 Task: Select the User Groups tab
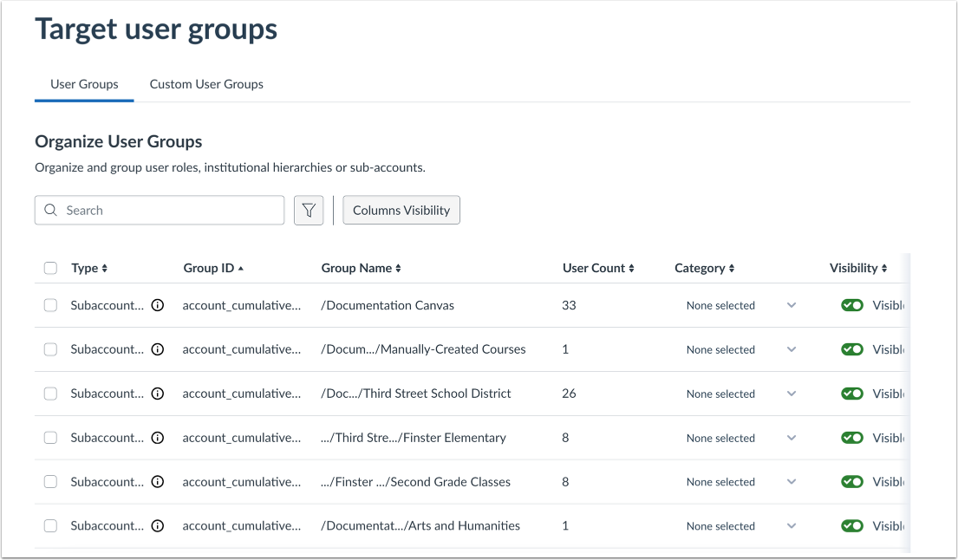coord(83,84)
